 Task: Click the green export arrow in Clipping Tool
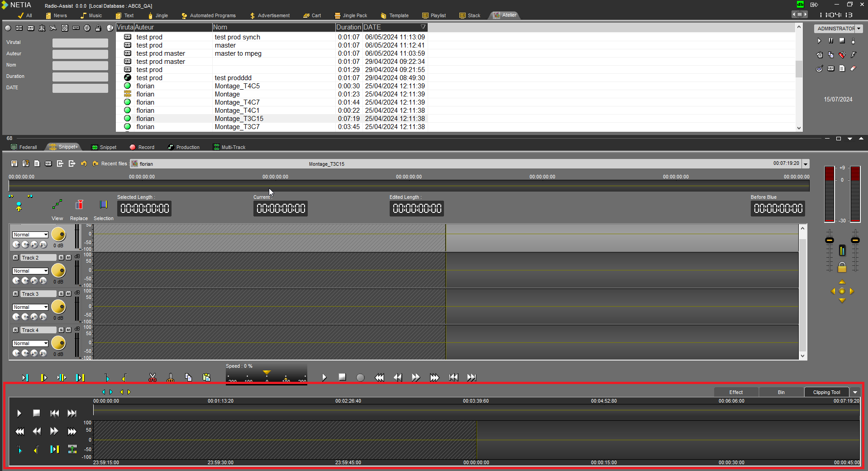(72, 449)
